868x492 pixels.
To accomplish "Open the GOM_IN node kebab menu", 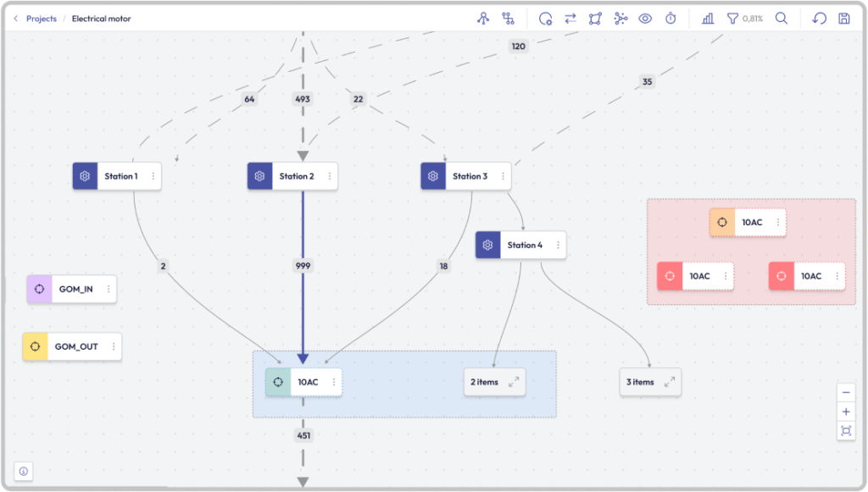I will pos(108,289).
